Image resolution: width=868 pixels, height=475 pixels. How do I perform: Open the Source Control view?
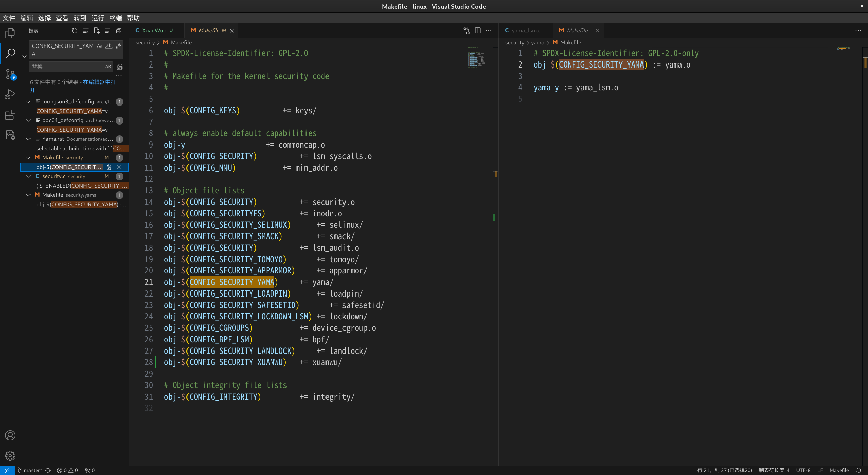[x=10, y=74]
